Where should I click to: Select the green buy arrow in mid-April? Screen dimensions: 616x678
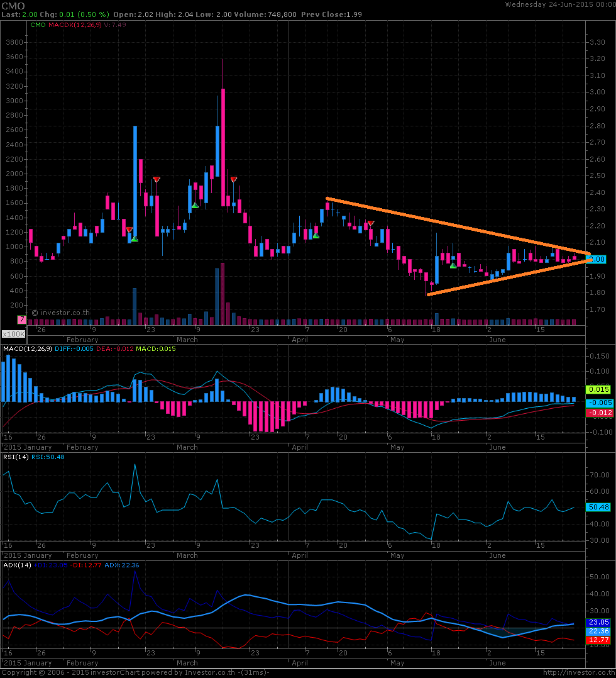[316, 236]
